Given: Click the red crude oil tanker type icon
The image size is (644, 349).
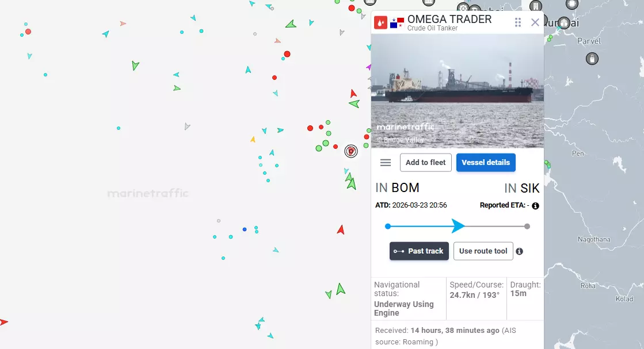Looking at the screenshot, I should [380, 22].
